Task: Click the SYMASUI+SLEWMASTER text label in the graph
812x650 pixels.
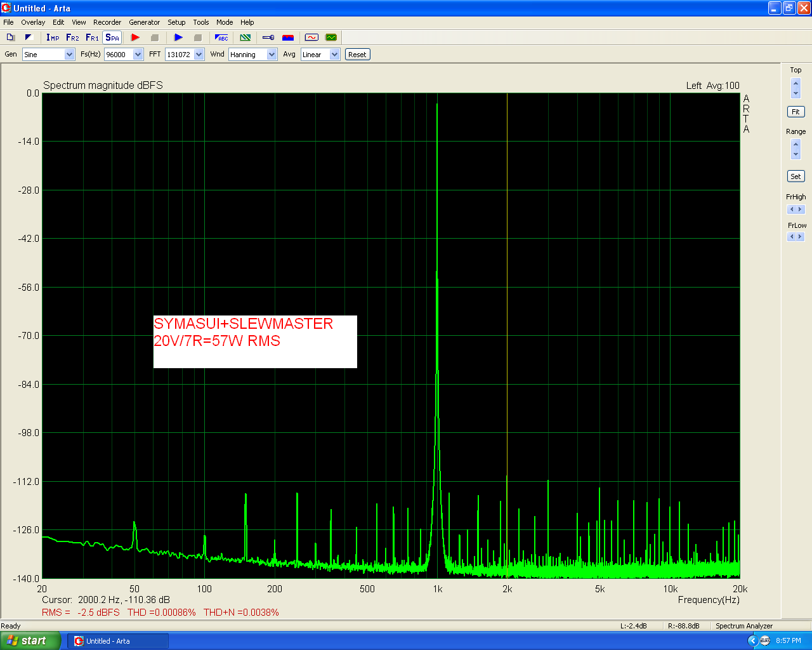Action: point(244,324)
